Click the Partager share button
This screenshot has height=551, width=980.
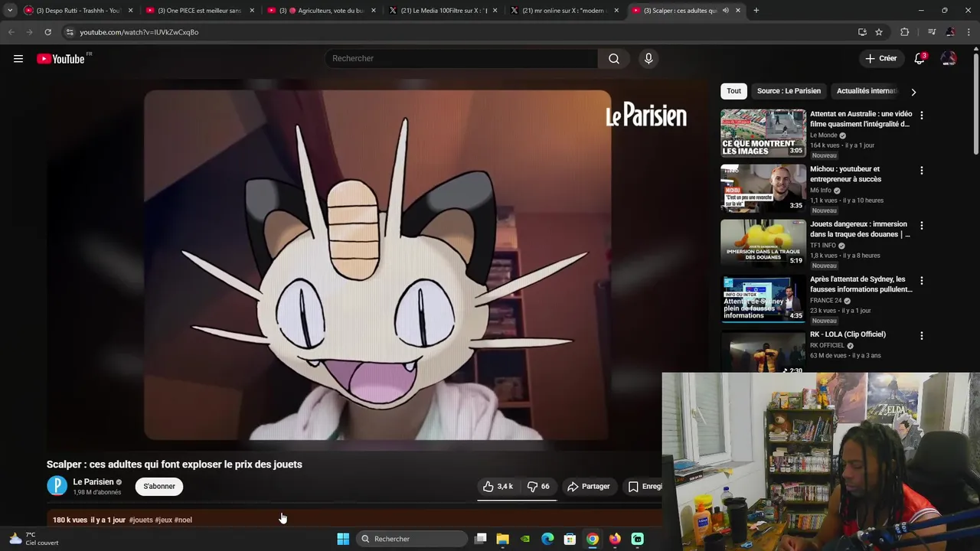(588, 486)
